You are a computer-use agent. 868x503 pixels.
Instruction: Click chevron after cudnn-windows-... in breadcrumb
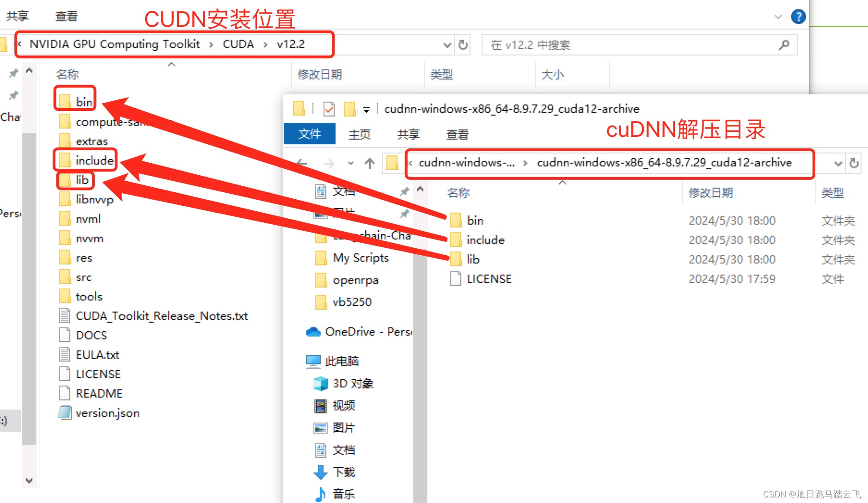(x=526, y=163)
